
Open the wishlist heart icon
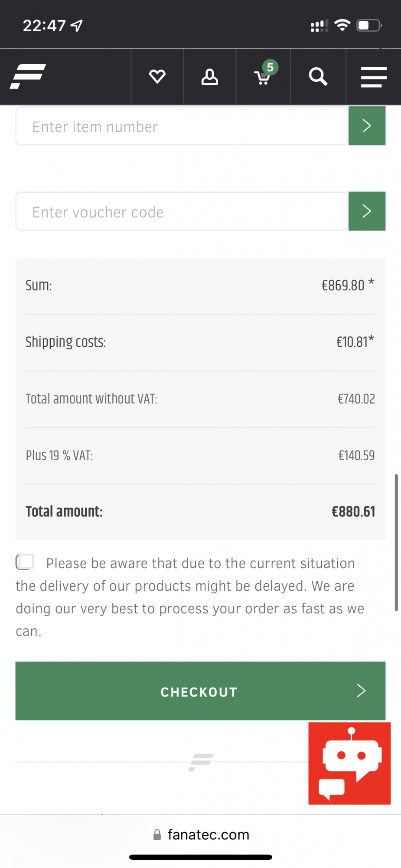click(157, 77)
